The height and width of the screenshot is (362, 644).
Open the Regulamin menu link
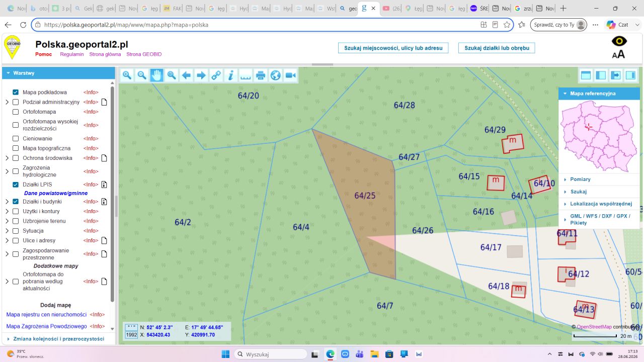[72, 54]
